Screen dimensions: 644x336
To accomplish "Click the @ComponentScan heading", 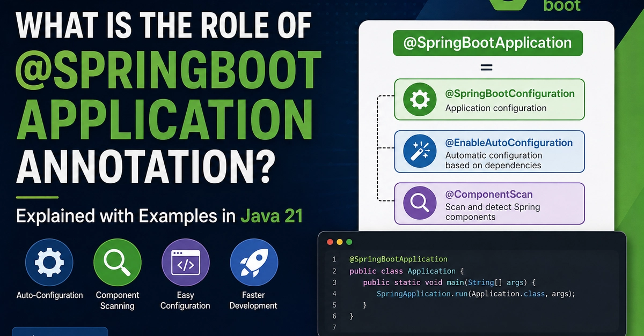I will pos(489,195).
